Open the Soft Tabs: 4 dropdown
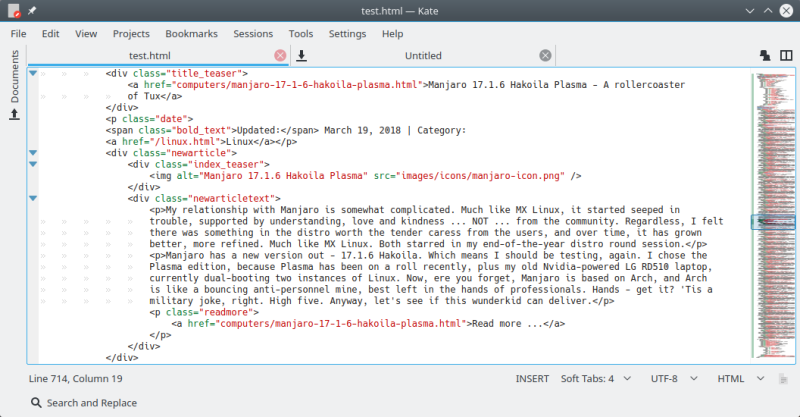The width and height of the screenshot is (800, 417). [594, 379]
